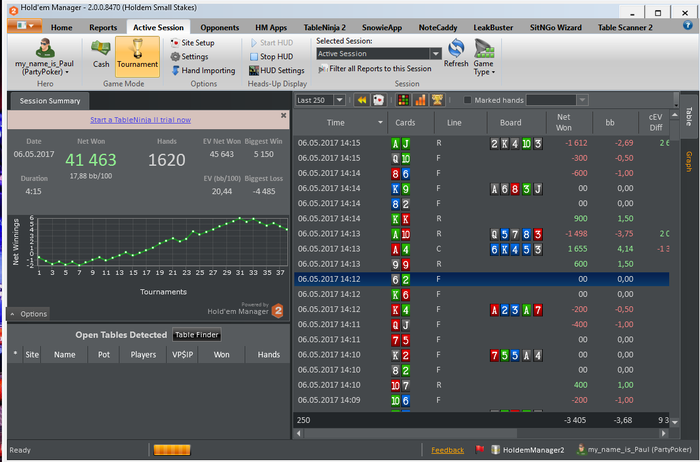Click the my_name_is_Paul hero avatar icon
700x462 pixels.
click(45, 48)
